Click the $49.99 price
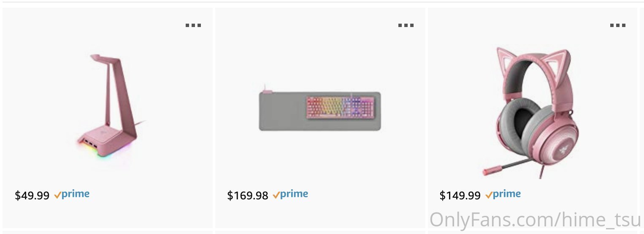The height and width of the screenshot is (234, 644). pos(32,196)
